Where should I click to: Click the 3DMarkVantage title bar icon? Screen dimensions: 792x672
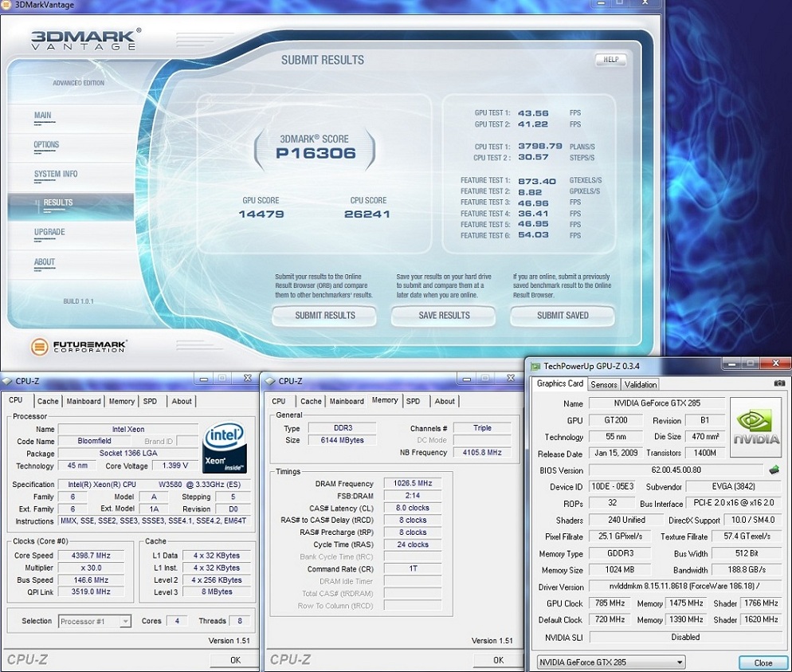(6, 5)
